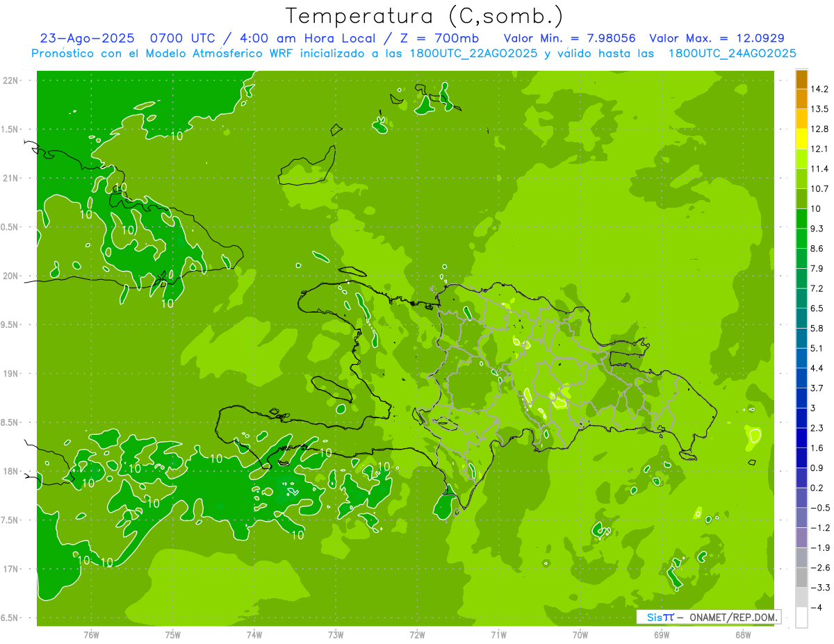Click the 17N latitude label
This screenshot has height=644, width=834.
click(x=11, y=569)
